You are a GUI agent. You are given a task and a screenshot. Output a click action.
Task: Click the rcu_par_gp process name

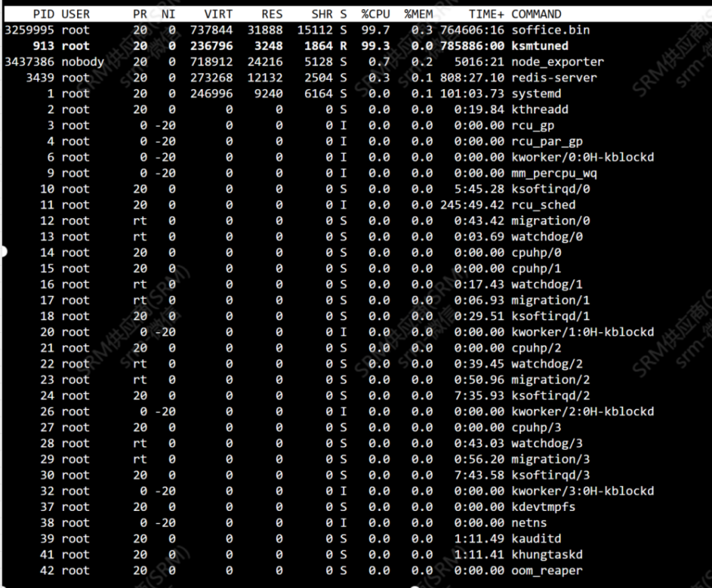[547, 141]
